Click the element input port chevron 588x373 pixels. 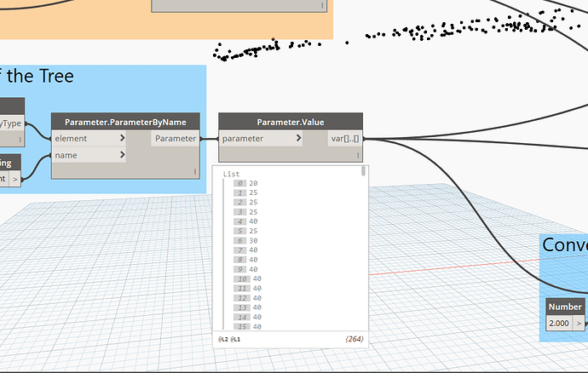[x=122, y=138]
